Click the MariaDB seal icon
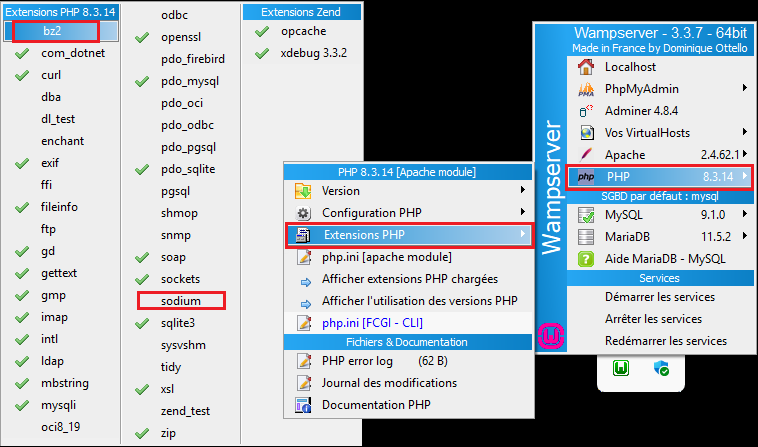Viewport: 758px width, 447px height. [x=587, y=237]
